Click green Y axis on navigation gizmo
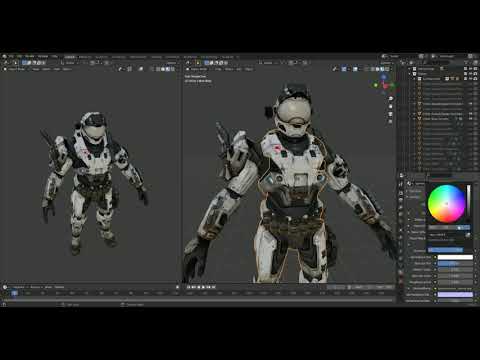Viewport: 480px width, 360px height. 376,85
